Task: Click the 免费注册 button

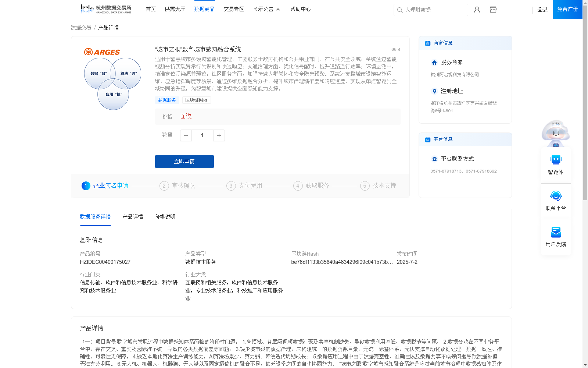Action: (x=567, y=9)
